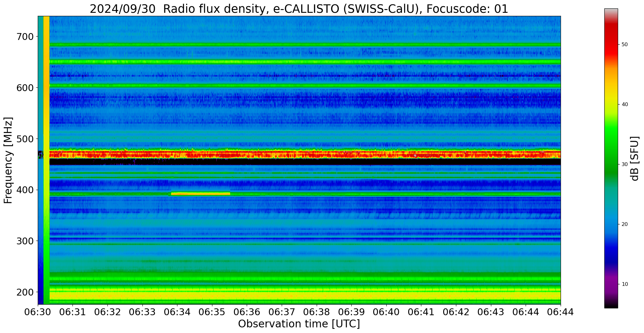Click the green region of the colorbar

click(611, 150)
